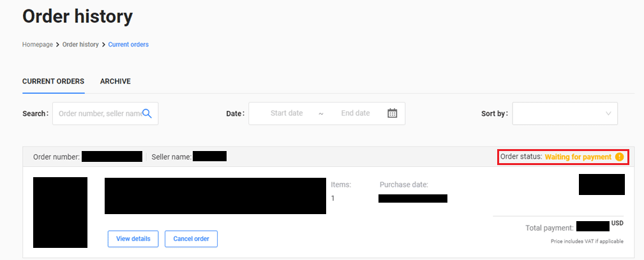Go to Homepage via breadcrumb
This screenshot has width=644, height=260.
click(x=38, y=45)
